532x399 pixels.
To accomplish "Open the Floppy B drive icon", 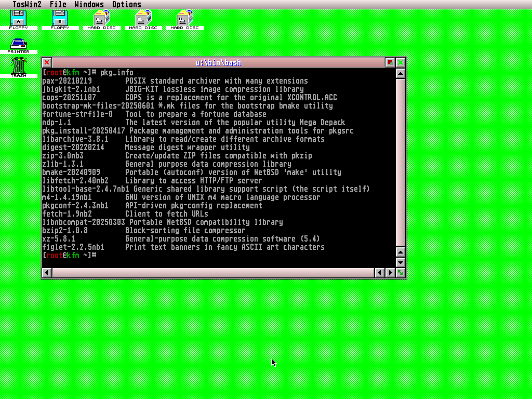I will (60, 19).
